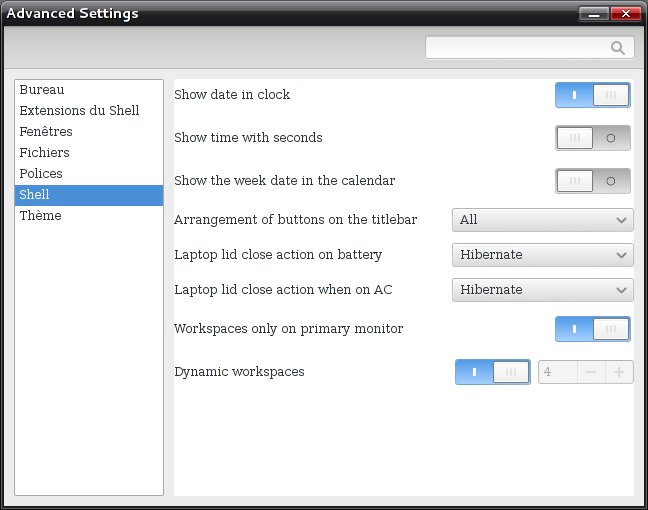Select Fichiers in the category list
This screenshot has width=648, height=510.
45,153
